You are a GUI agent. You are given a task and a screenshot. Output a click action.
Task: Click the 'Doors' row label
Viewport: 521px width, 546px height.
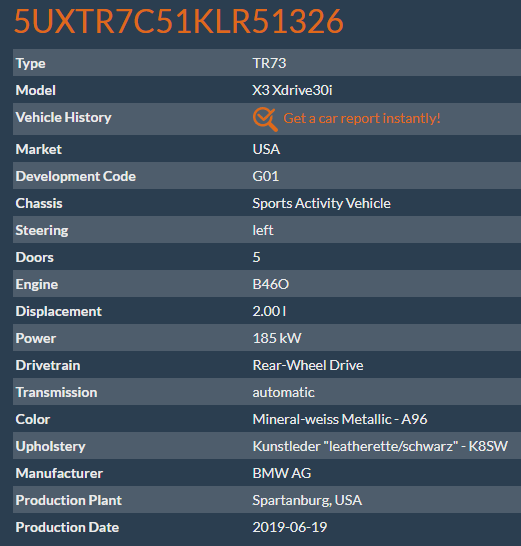click(x=34, y=257)
